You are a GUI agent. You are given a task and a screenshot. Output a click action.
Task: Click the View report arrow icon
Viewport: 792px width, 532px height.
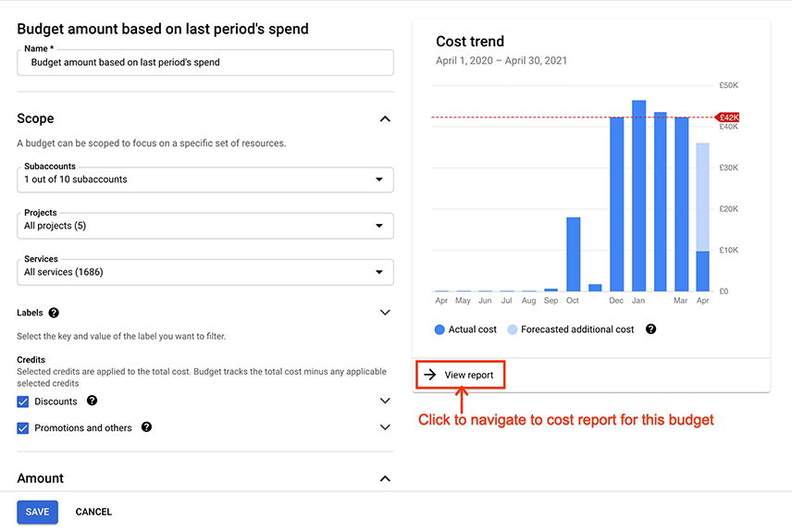point(429,375)
